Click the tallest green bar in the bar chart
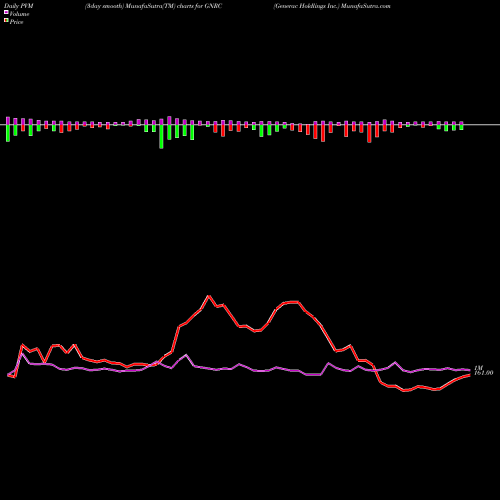The image size is (500, 500). pos(161,137)
